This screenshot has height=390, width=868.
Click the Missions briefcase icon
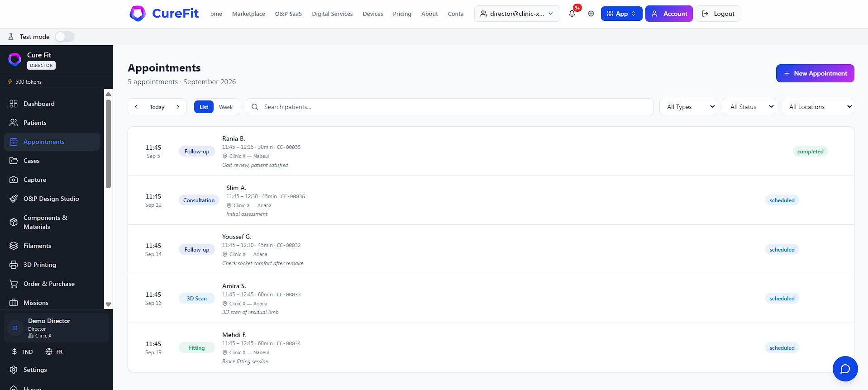click(14, 303)
